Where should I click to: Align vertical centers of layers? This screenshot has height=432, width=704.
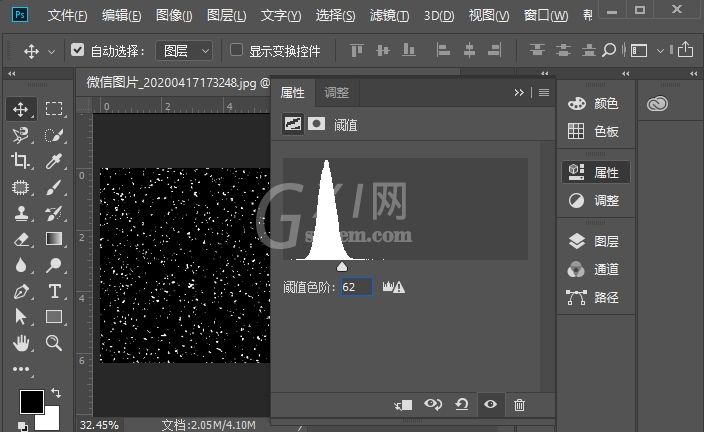click(x=383, y=50)
